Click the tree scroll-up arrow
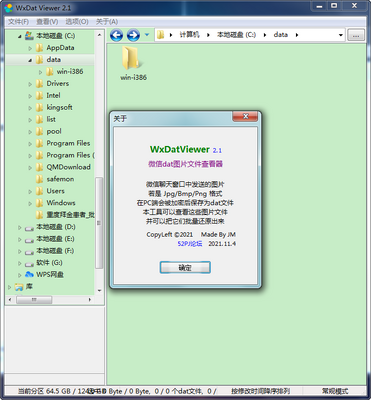 pos(99,35)
